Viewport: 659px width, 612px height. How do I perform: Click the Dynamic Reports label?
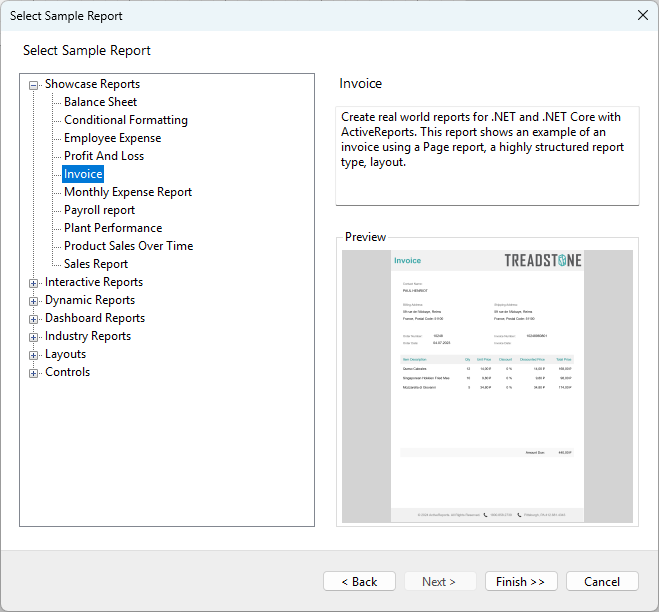90,300
